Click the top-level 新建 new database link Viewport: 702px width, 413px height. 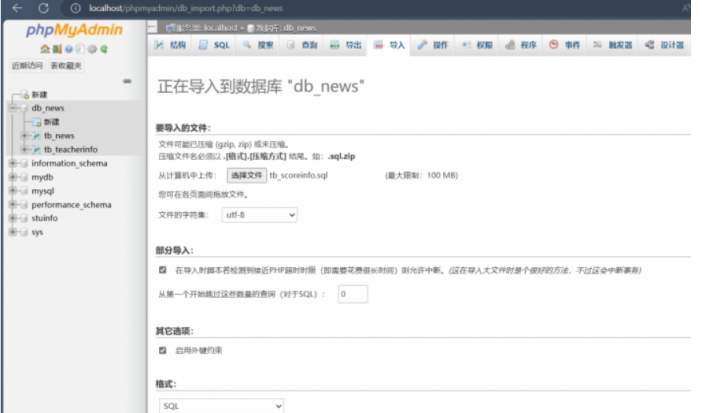39,95
